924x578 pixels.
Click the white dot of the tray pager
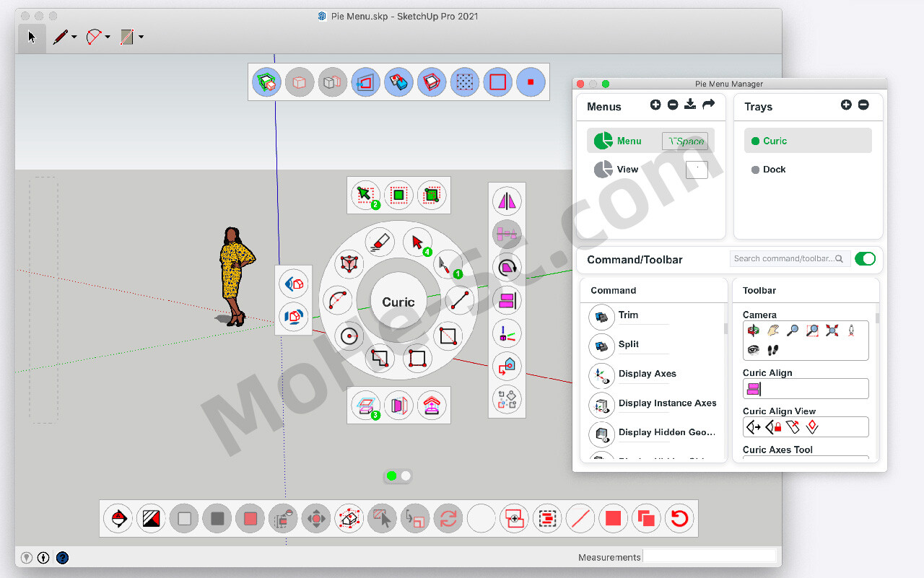click(x=406, y=476)
